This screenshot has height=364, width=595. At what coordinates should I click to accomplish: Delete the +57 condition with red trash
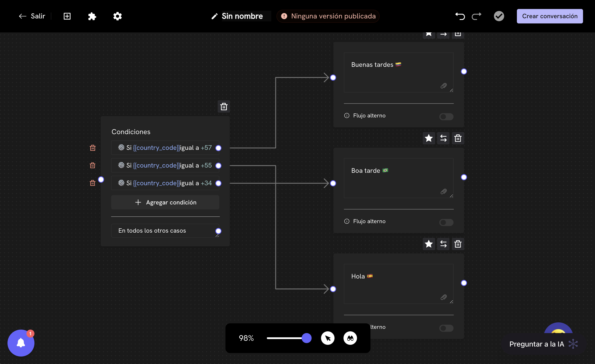click(93, 148)
